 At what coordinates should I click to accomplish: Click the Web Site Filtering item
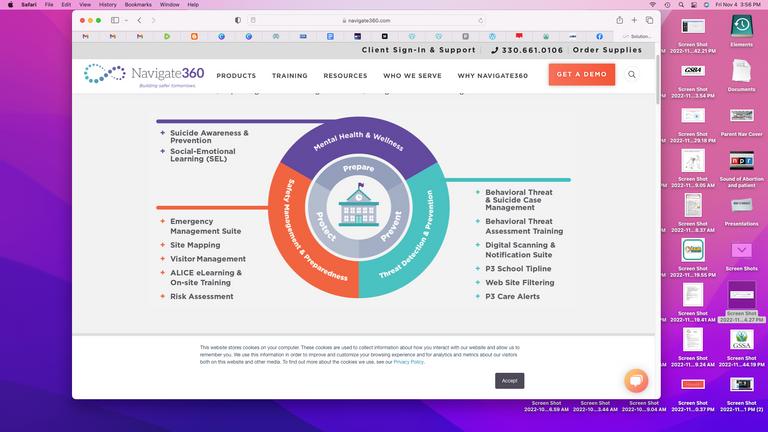[x=520, y=283]
